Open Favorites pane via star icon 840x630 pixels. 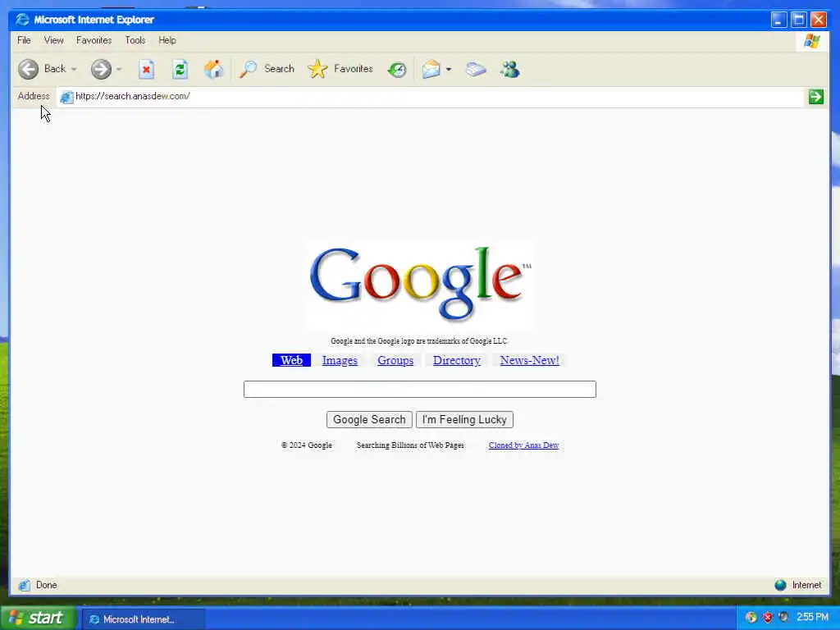click(x=317, y=69)
